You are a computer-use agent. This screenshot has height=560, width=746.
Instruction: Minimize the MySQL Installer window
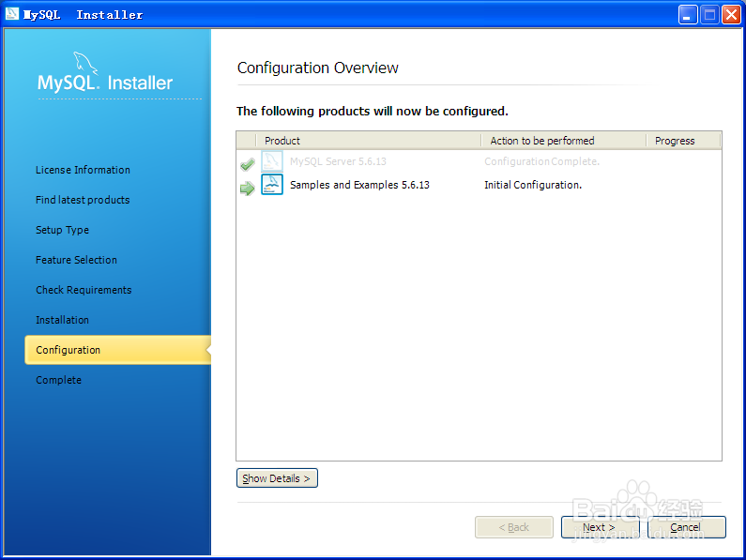(x=688, y=15)
